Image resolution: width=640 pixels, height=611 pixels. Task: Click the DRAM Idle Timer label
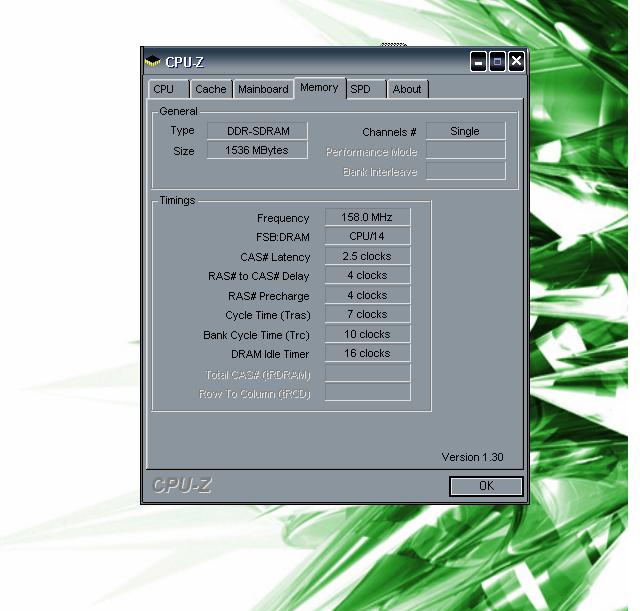click(270, 354)
